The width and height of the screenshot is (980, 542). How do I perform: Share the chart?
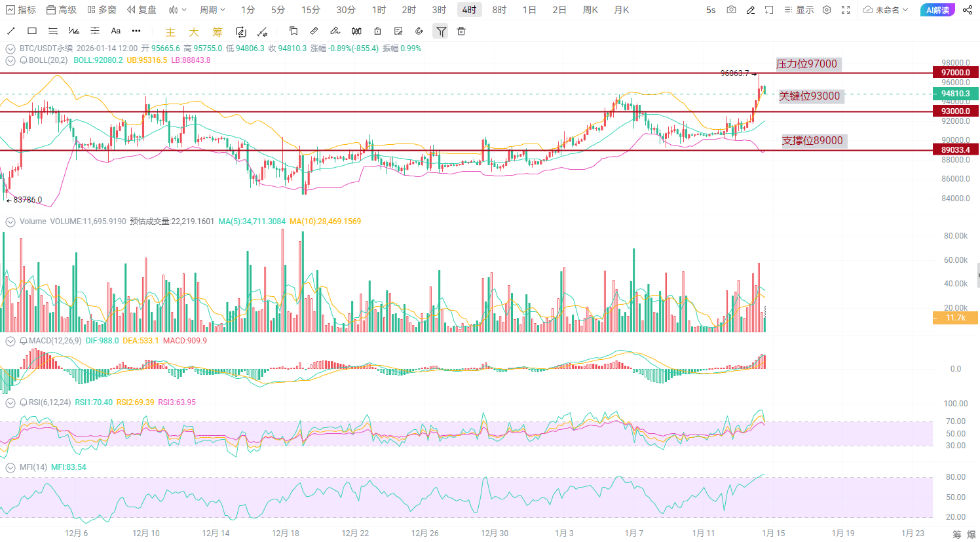pos(968,10)
